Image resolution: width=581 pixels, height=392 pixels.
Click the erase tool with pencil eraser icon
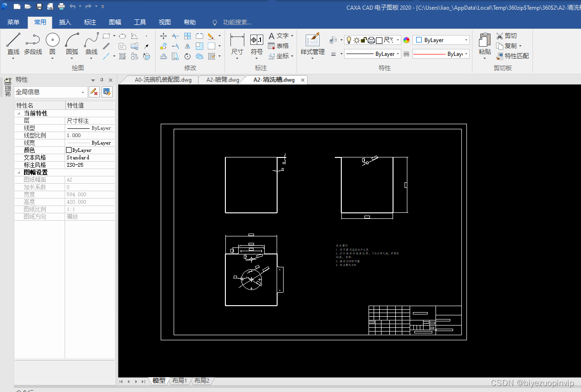click(211, 36)
